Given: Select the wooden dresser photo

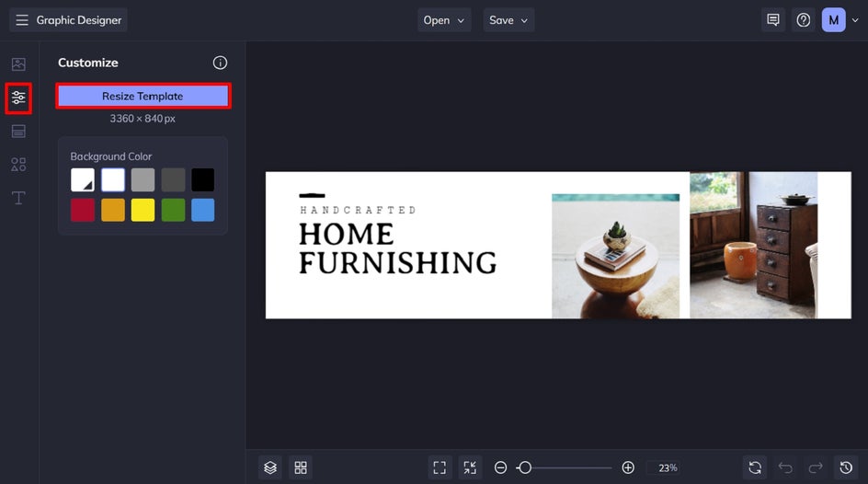Looking at the screenshot, I should coord(753,245).
